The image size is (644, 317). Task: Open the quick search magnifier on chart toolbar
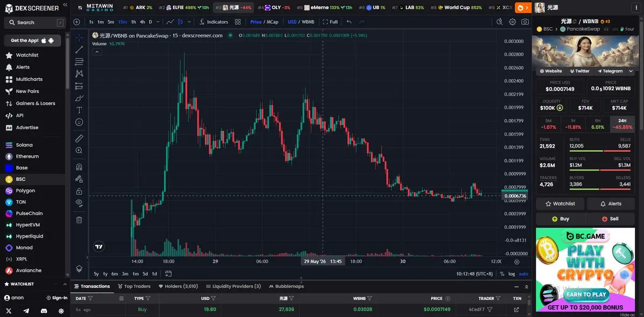(x=500, y=22)
